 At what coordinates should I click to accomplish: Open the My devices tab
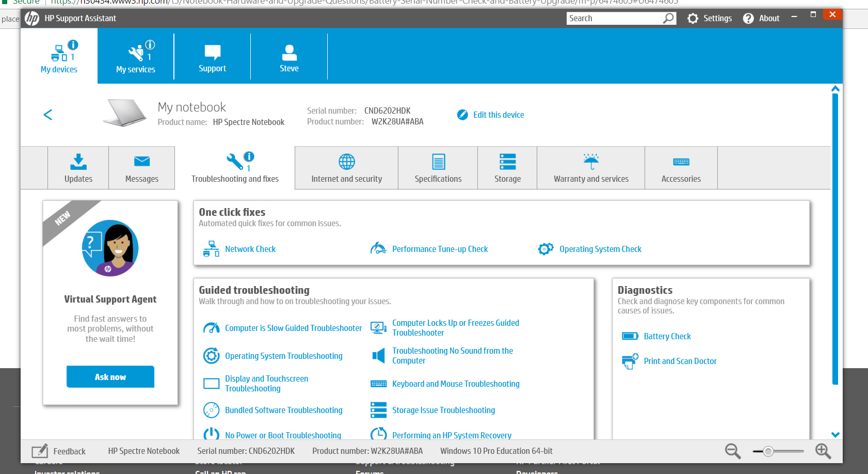pos(59,56)
